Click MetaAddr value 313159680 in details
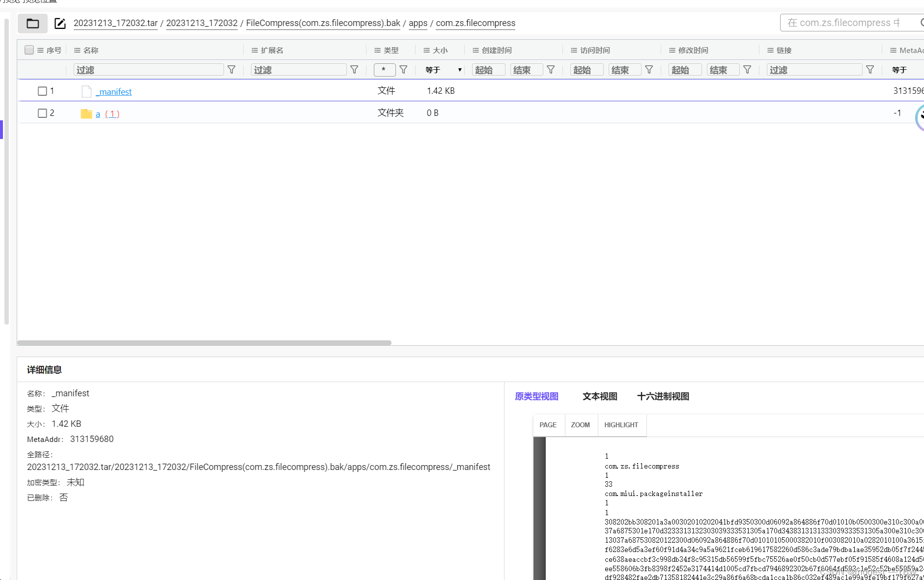 click(92, 439)
